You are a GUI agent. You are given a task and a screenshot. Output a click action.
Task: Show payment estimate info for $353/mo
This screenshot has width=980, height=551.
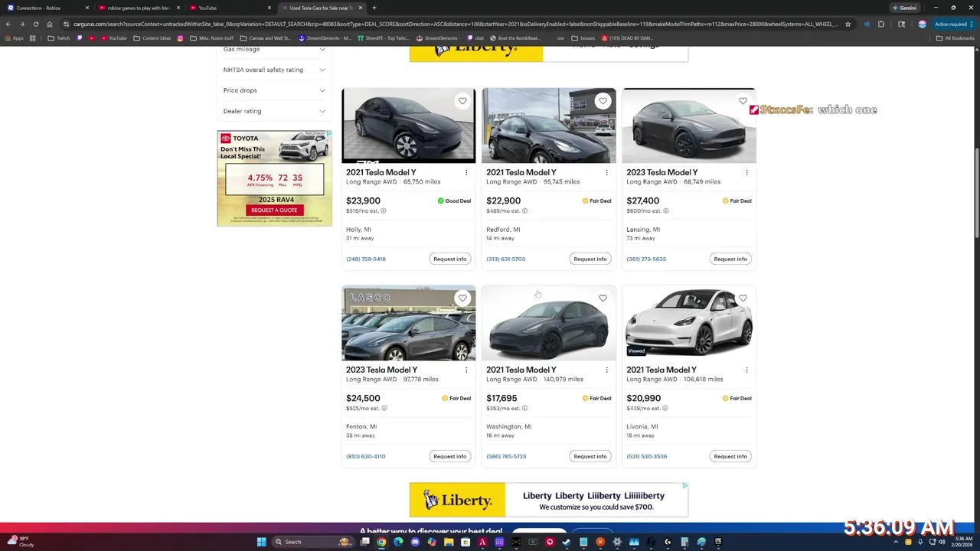pyautogui.click(x=524, y=409)
